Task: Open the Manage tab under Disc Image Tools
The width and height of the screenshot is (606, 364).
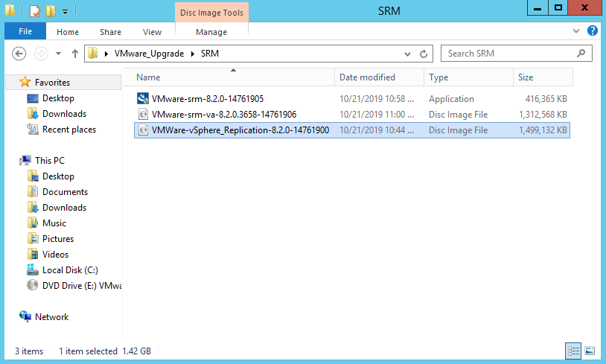Action: (211, 32)
